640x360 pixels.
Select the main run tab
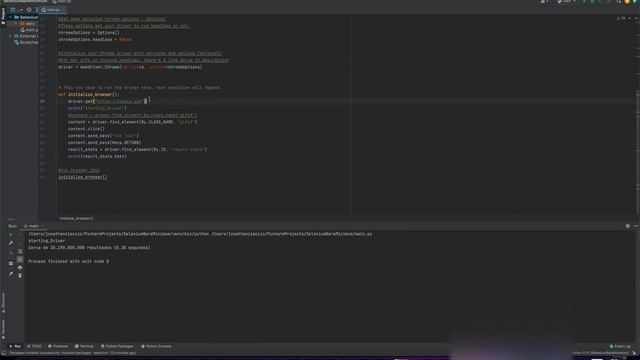(33, 226)
